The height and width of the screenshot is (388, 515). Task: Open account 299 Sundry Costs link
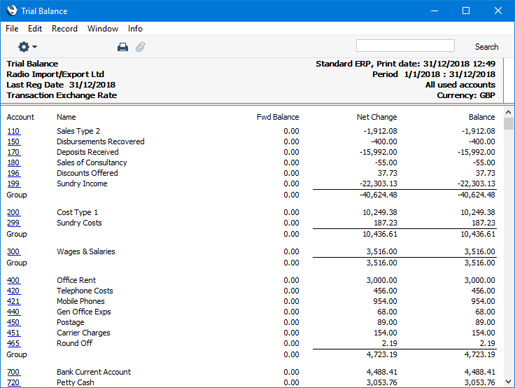point(14,223)
